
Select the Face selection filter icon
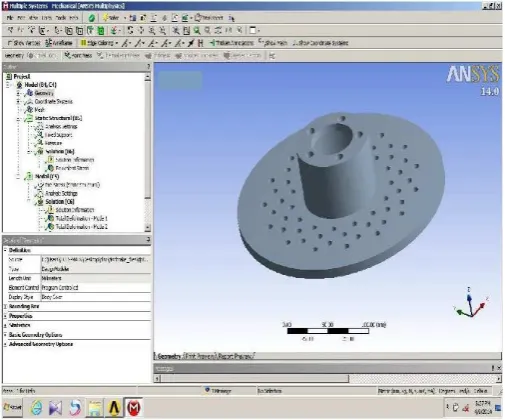[90, 31]
